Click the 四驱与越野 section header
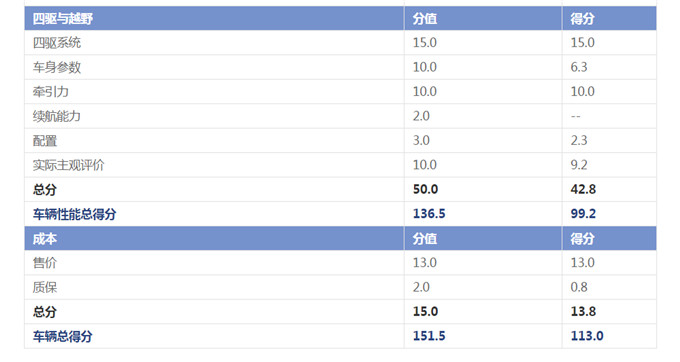Viewport: 680px width, 362px height. [x=62, y=19]
